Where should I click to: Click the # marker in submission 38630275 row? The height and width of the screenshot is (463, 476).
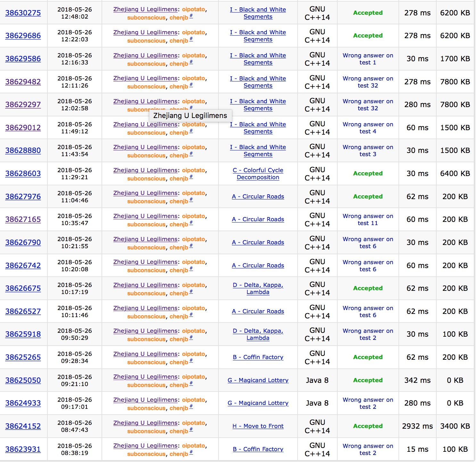[x=191, y=16]
